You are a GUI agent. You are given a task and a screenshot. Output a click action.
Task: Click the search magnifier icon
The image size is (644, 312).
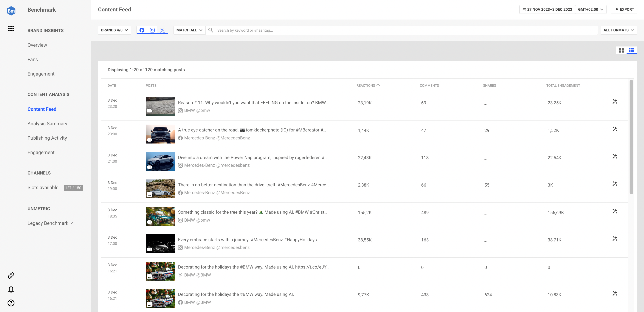pyautogui.click(x=211, y=30)
